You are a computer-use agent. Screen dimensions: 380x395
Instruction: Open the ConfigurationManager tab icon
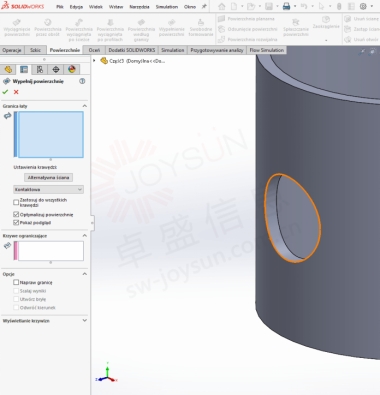(x=40, y=69)
